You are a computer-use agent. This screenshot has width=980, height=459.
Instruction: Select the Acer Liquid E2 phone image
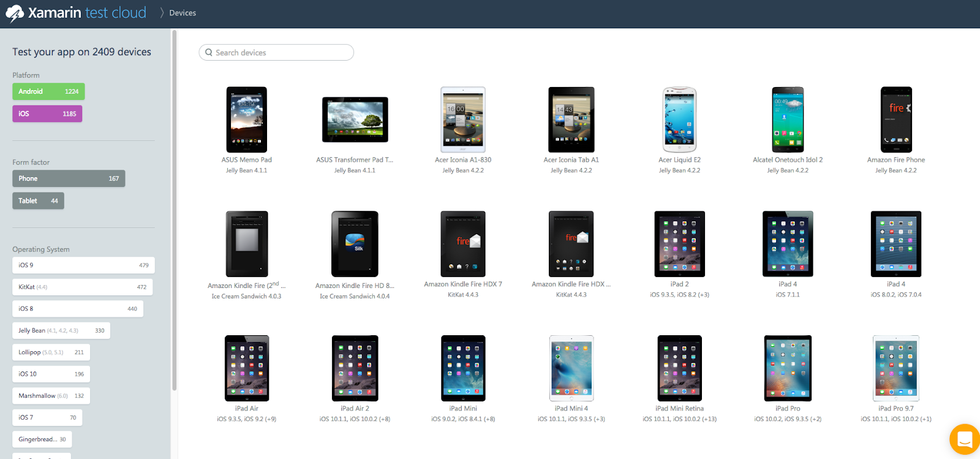680,119
